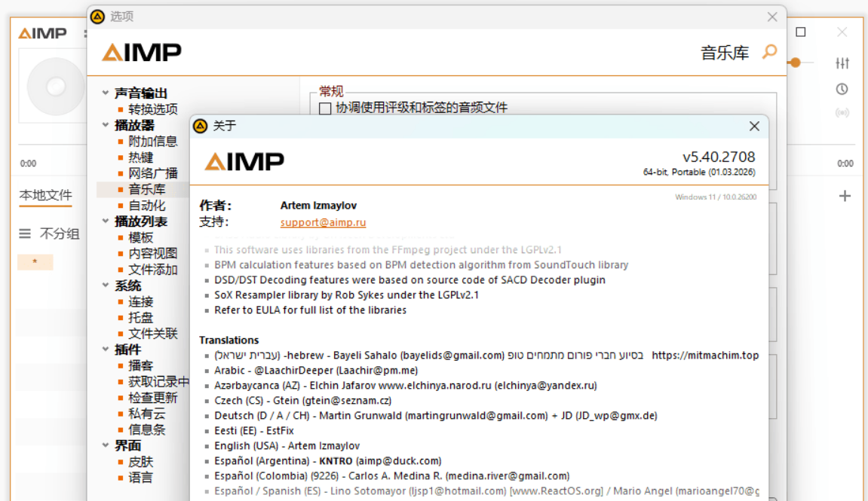Click the AIMP logo in main player
868x501 pixels.
point(42,33)
